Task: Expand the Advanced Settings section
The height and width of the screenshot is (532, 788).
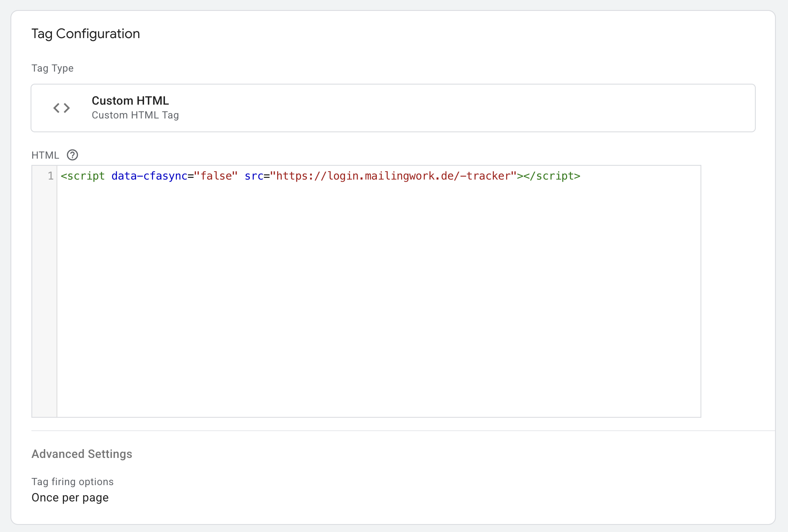Action: [x=82, y=454]
